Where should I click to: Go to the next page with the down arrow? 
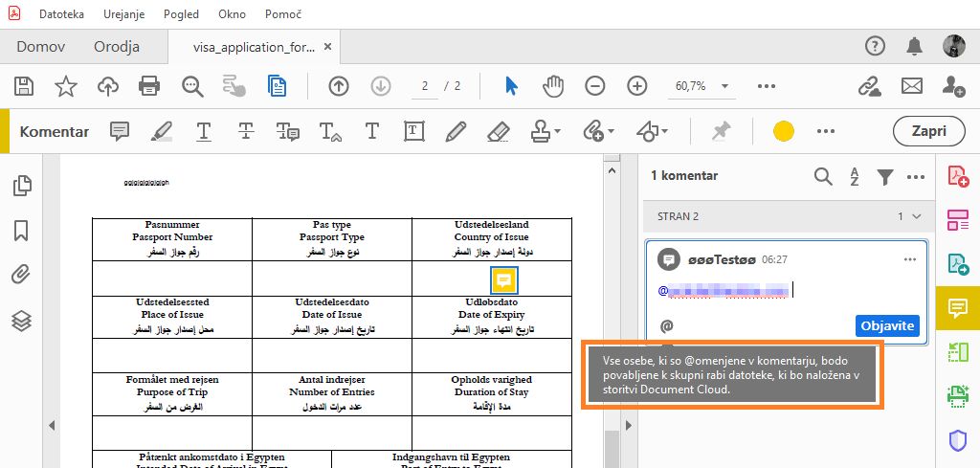[x=381, y=86]
